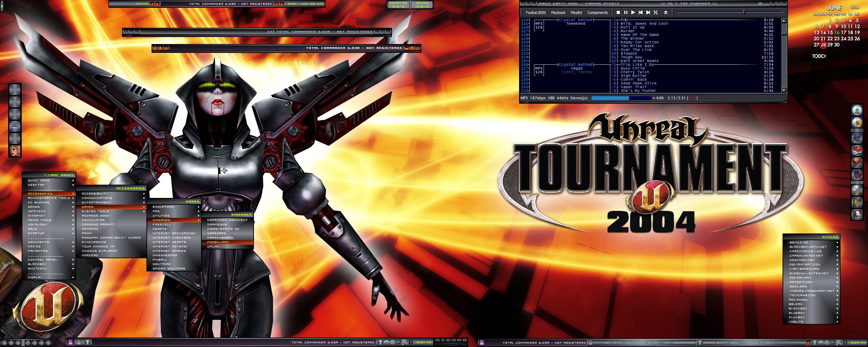Image resolution: width=868 pixels, height=347 pixels.
Task: Select the arc.angel style
Action: point(811,300)
